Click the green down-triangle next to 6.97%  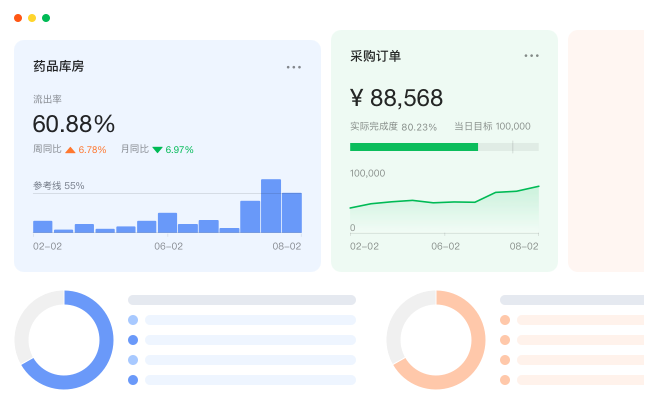[x=157, y=150]
